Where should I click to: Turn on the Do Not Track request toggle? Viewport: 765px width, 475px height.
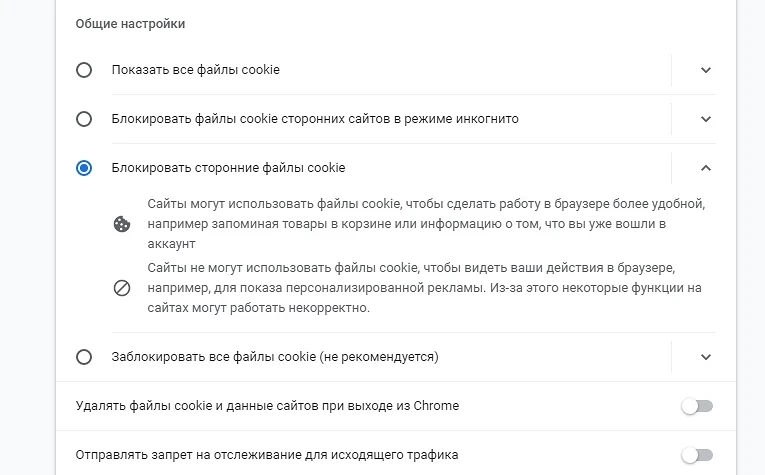coord(696,455)
